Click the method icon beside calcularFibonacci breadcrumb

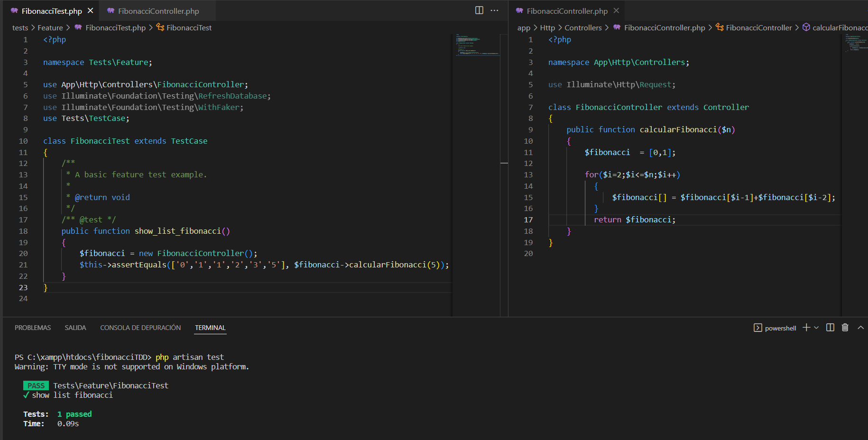point(806,27)
